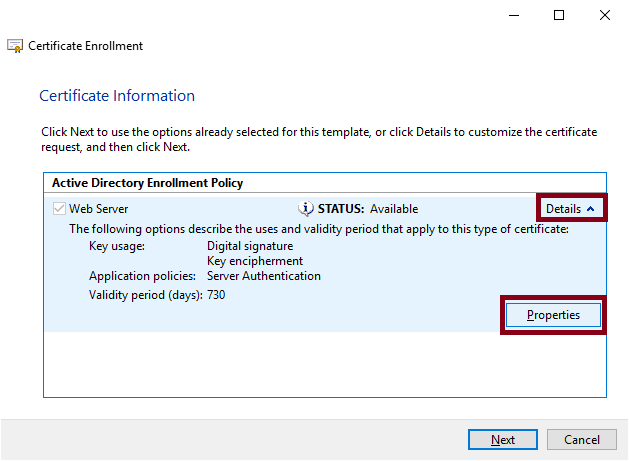
Task: Click the STATUS: Available text
Action: [368, 209]
